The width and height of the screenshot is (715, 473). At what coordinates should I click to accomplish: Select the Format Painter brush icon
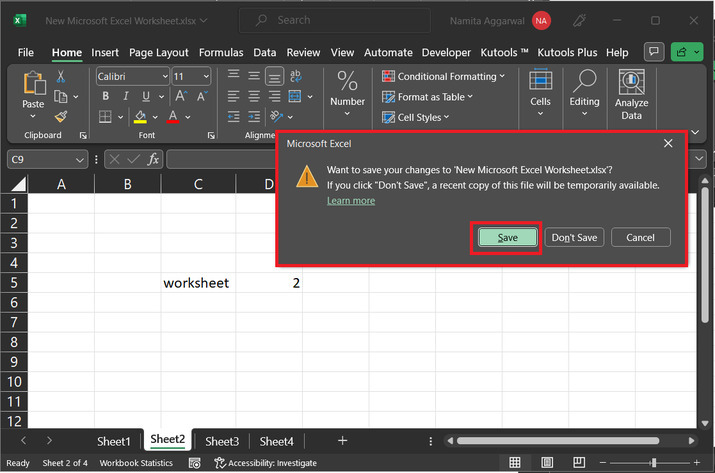[x=61, y=116]
